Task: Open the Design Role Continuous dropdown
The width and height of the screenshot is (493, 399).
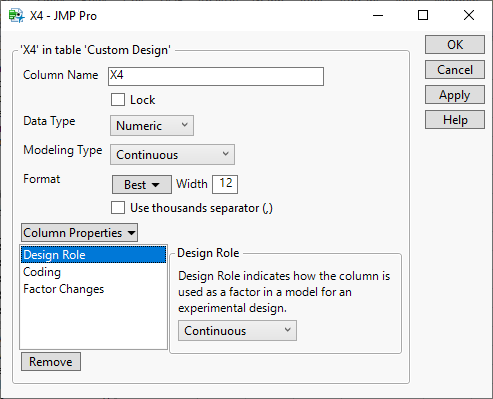Action: (x=237, y=331)
